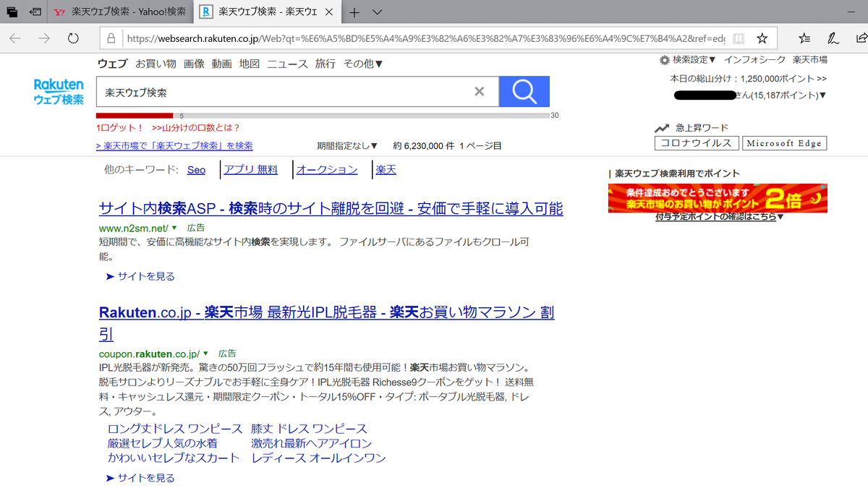Image resolution: width=868 pixels, height=488 pixels.
Task: Click the blue magnifier search button
Action: pyautogui.click(x=524, y=92)
